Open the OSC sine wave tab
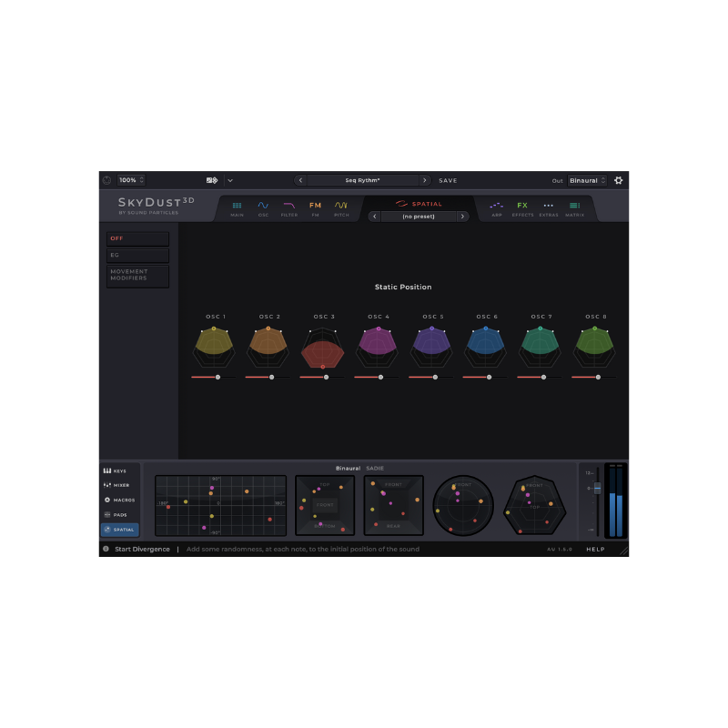Screen dimensions: 728x728 coord(263,209)
